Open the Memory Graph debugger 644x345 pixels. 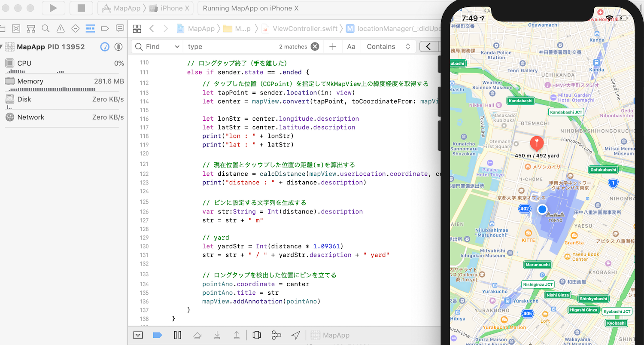[x=276, y=335]
